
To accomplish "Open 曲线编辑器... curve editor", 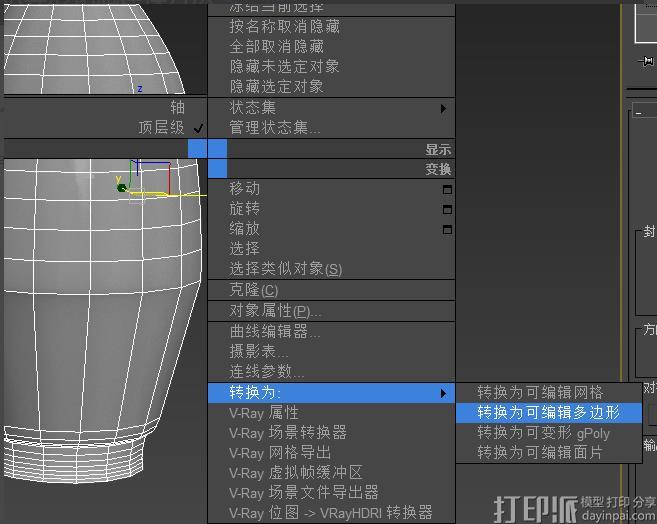I will pyautogui.click(x=275, y=331).
